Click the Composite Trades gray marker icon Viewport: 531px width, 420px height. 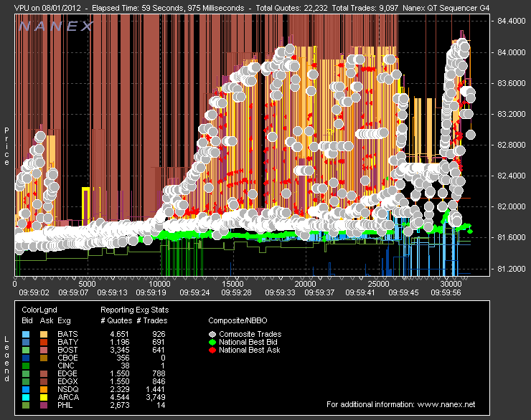pyautogui.click(x=212, y=335)
